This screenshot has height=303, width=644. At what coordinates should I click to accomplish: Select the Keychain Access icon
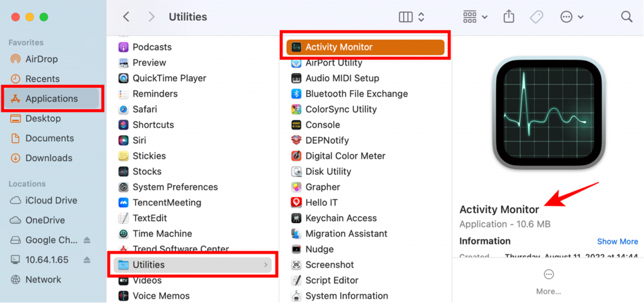click(296, 218)
